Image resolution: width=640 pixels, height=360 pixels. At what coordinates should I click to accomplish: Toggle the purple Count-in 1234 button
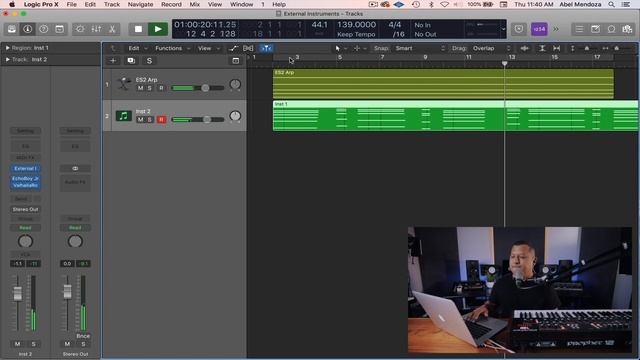(x=539, y=29)
